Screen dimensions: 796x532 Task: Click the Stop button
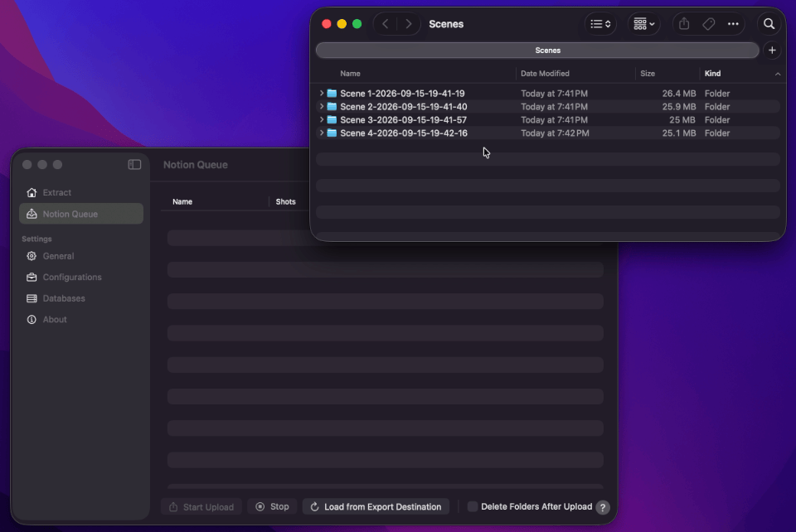[272, 506]
